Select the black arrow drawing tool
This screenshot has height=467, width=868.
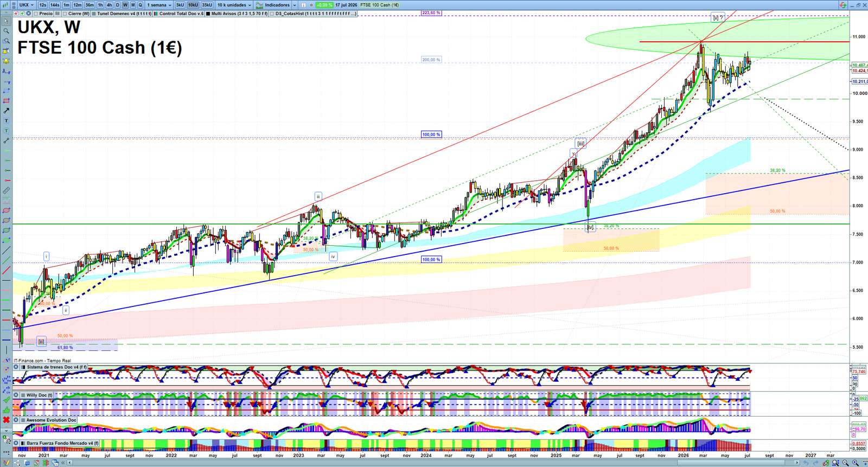tap(7, 111)
